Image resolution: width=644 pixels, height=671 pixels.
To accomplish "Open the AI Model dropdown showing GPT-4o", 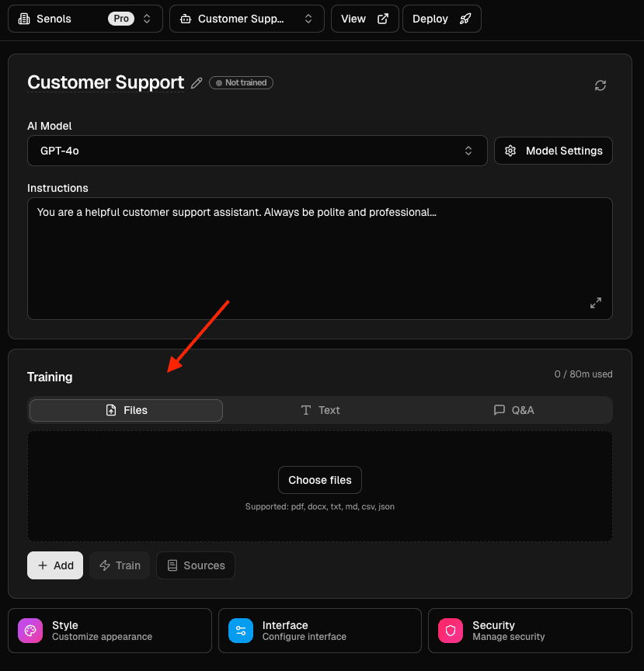I will click(257, 151).
